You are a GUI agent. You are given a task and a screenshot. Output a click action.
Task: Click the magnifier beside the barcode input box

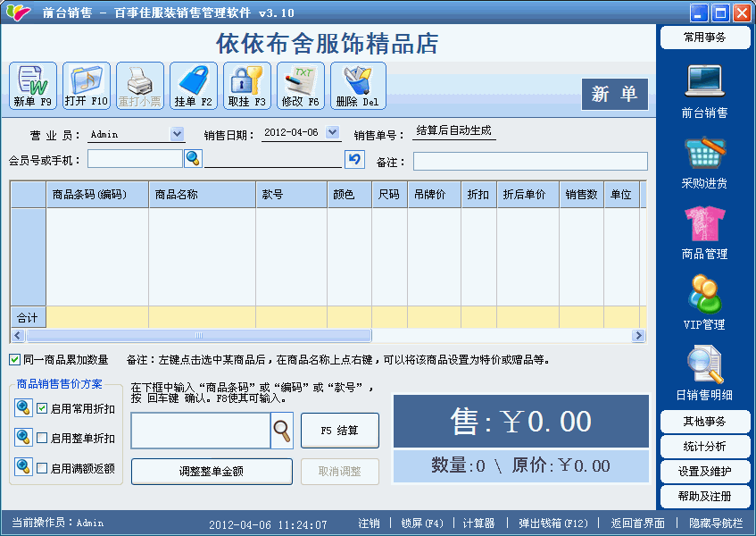(x=281, y=431)
